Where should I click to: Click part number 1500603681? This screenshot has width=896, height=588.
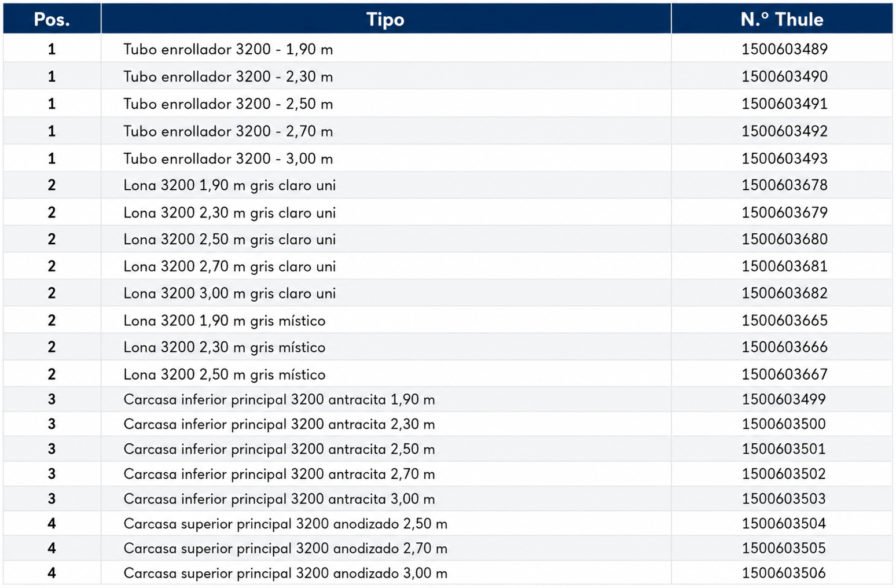tap(784, 266)
